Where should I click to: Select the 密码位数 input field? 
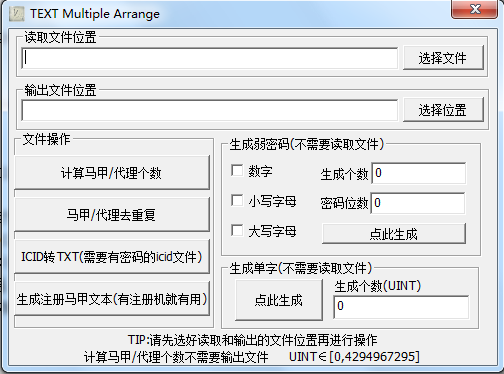click(418, 203)
